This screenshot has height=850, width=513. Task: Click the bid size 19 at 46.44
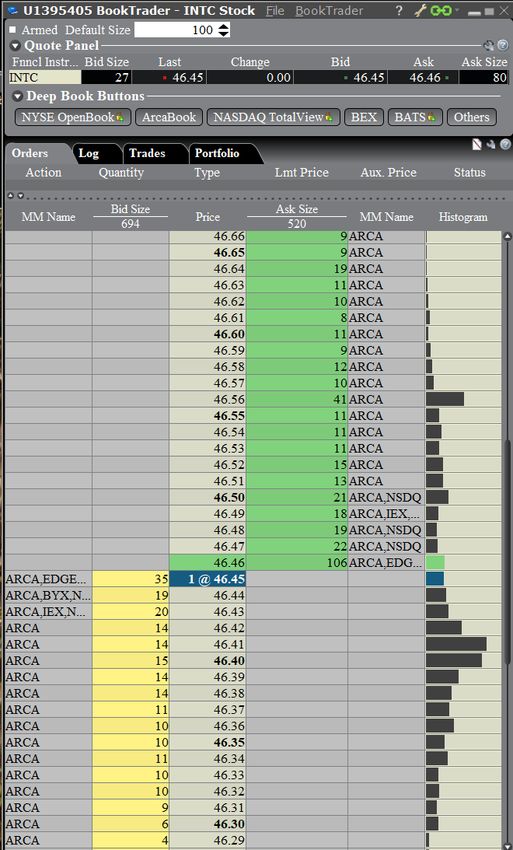[131, 595]
